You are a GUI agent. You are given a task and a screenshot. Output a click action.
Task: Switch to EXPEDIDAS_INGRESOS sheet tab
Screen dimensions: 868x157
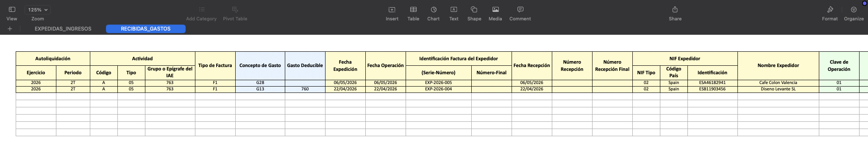click(63, 29)
